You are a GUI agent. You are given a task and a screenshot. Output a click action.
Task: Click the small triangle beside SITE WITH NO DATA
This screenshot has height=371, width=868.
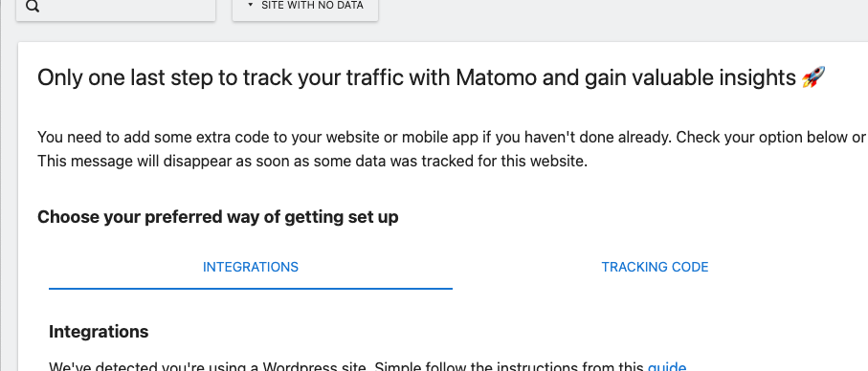[x=250, y=5]
